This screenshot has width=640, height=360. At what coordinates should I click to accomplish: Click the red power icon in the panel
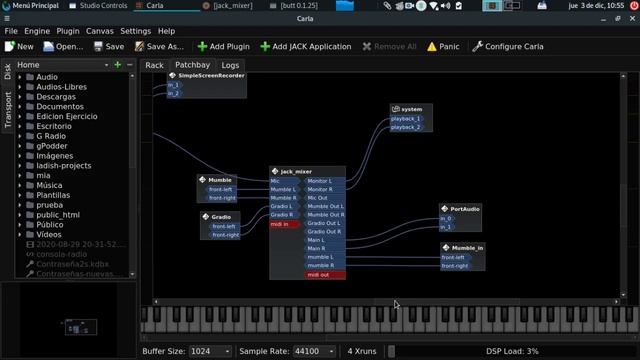pyautogui.click(x=634, y=6)
